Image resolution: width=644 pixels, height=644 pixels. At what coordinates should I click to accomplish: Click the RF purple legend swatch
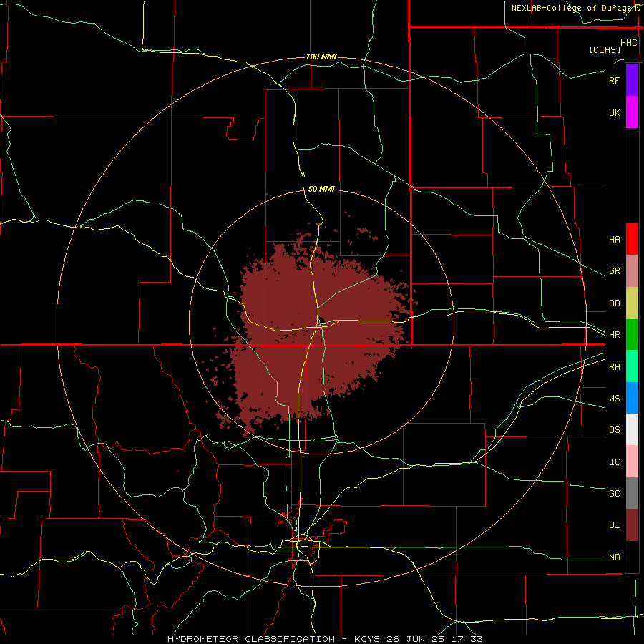632,80
